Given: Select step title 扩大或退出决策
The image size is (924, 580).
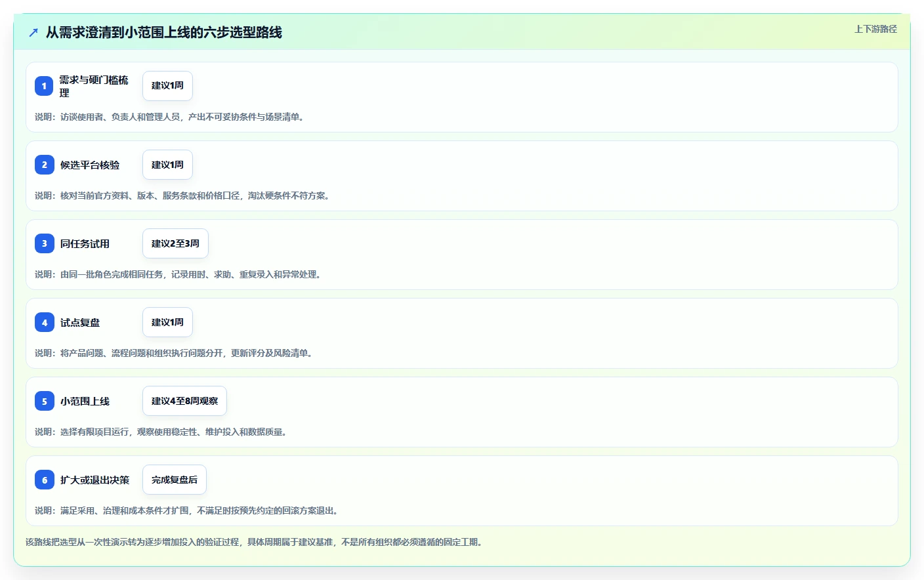Looking at the screenshot, I should point(95,480).
